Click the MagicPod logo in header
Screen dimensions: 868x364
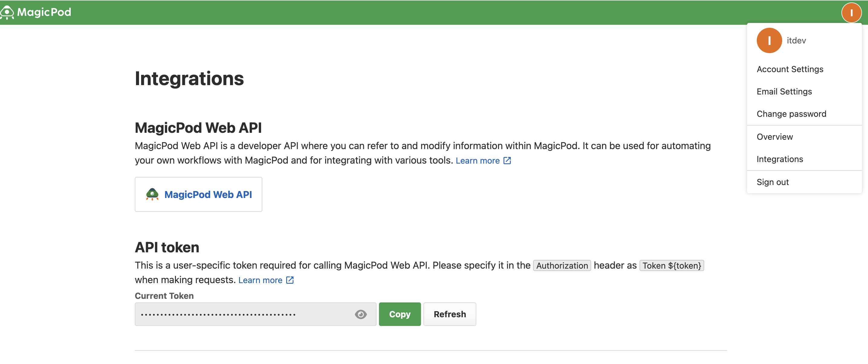coord(36,12)
